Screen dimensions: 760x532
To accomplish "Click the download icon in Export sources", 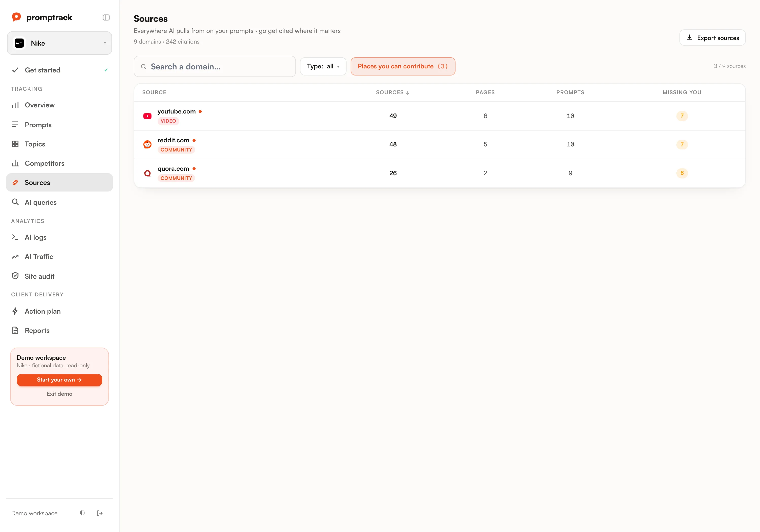I will click(x=690, y=37).
